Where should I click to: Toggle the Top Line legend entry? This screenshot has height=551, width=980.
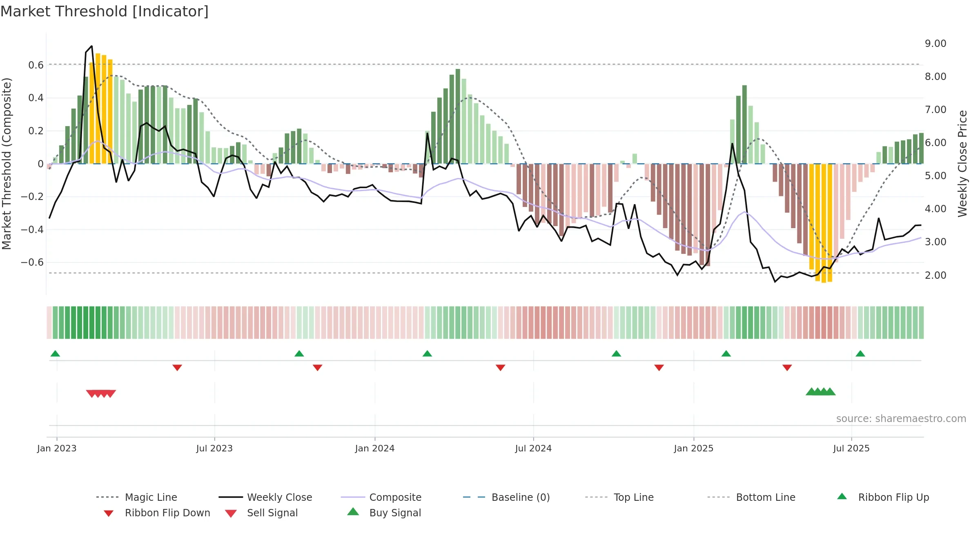coord(619,497)
